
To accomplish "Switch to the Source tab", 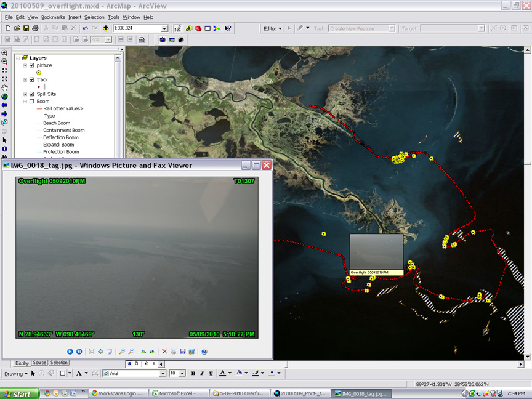I will click(40, 363).
